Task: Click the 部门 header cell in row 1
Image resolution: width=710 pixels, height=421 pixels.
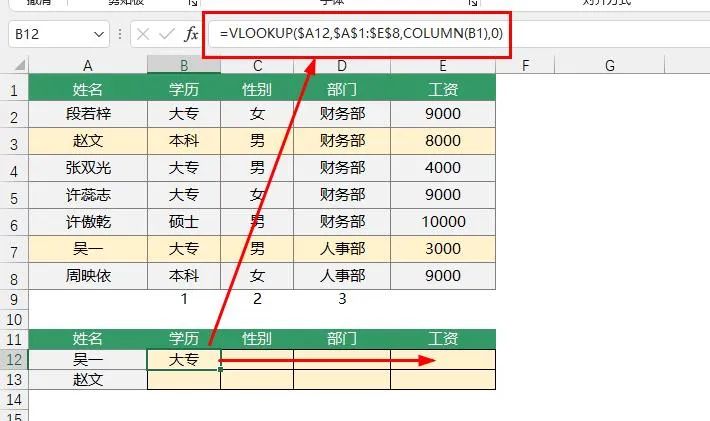Action: click(342, 88)
